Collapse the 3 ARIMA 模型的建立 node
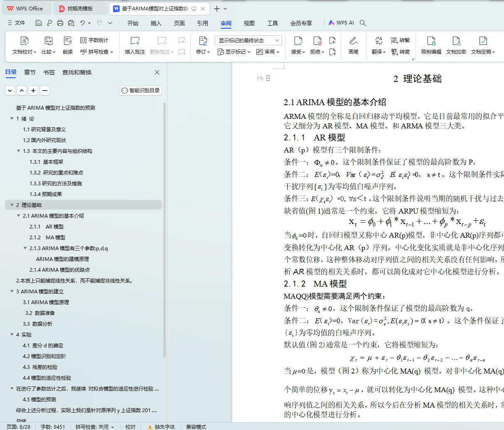The width and height of the screenshot is (504, 430). 12,291
